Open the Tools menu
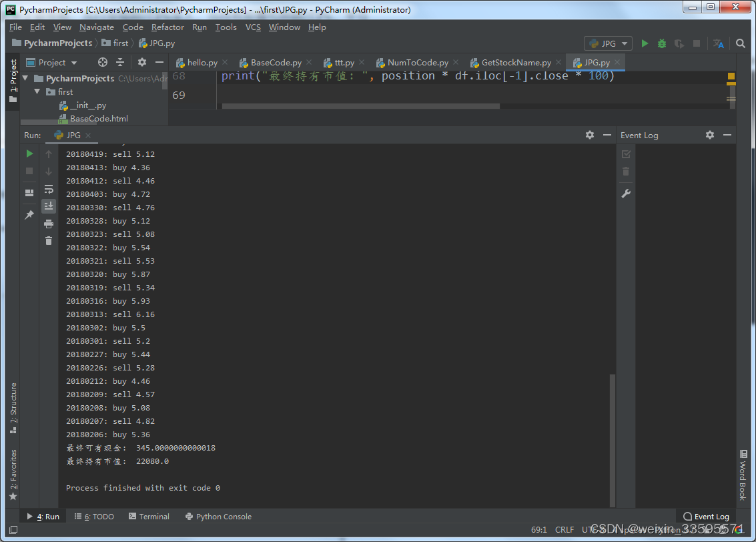This screenshot has height=542, width=756. click(226, 27)
